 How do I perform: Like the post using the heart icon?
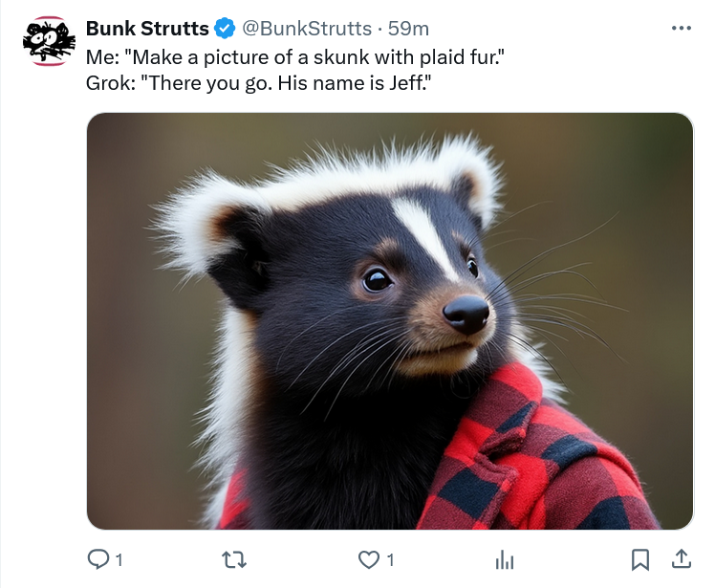tap(368, 559)
